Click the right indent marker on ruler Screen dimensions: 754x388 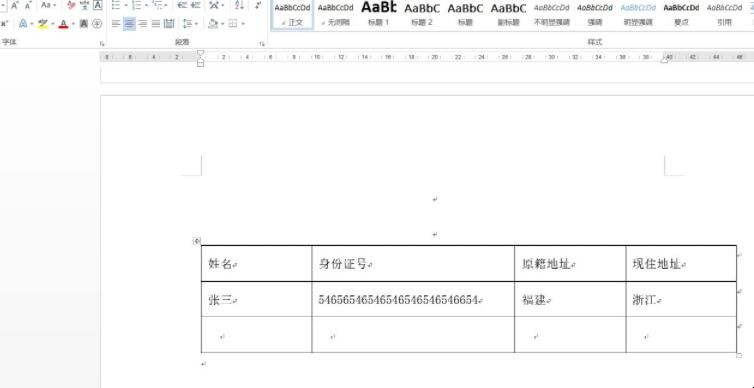[x=665, y=60]
